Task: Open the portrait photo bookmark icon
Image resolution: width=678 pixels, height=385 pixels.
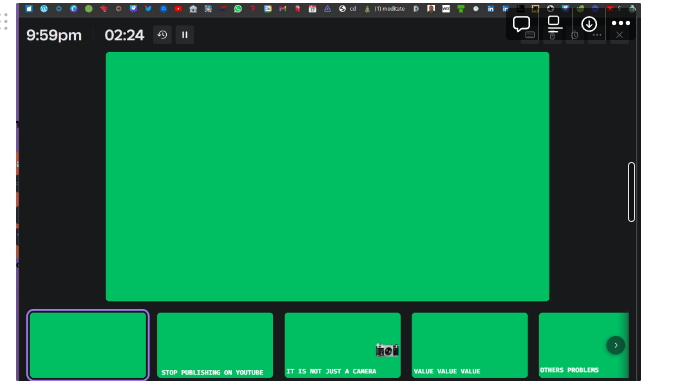Action: tap(431, 9)
